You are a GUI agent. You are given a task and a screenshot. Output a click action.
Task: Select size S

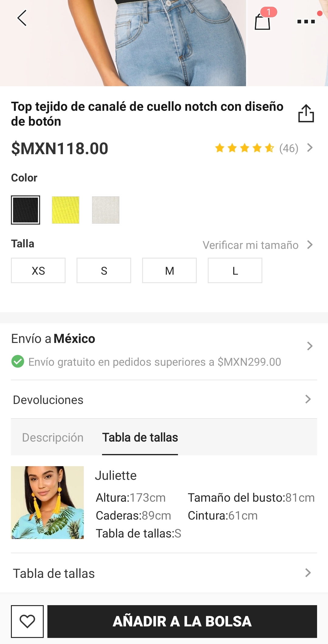104,270
